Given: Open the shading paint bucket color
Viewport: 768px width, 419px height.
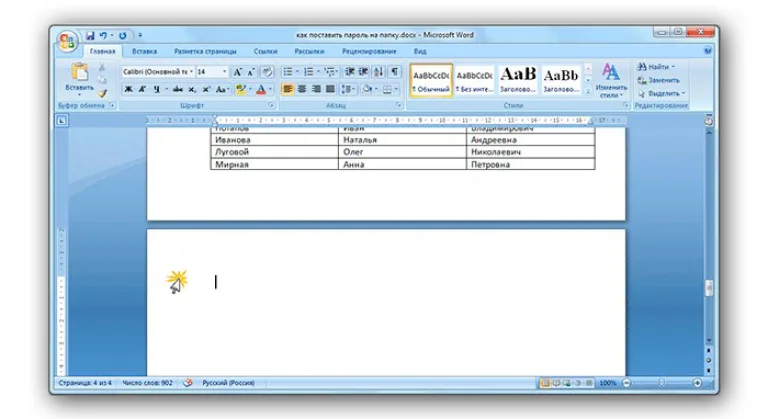Looking at the screenshot, I should click(x=366, y=89).
